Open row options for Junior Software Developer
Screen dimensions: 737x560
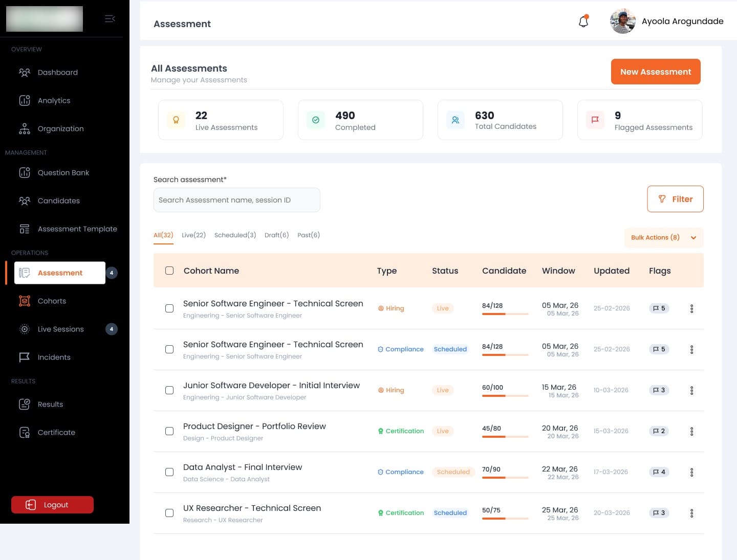(691, 390)
